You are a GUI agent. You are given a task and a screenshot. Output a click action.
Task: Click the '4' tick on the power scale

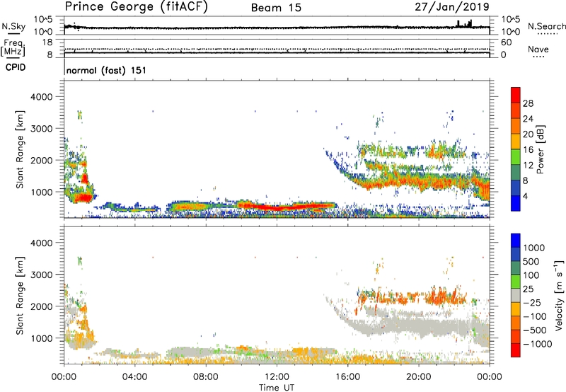525,197
